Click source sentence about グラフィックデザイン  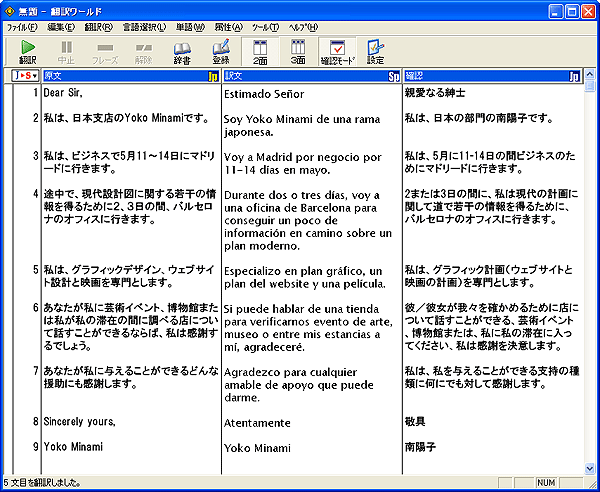click(x=129, y=276)
